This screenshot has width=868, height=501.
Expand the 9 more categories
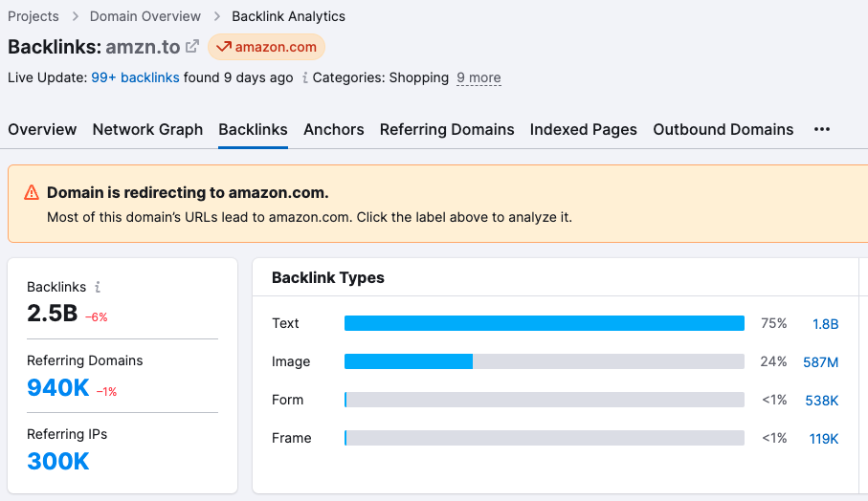tap(479, 78)
